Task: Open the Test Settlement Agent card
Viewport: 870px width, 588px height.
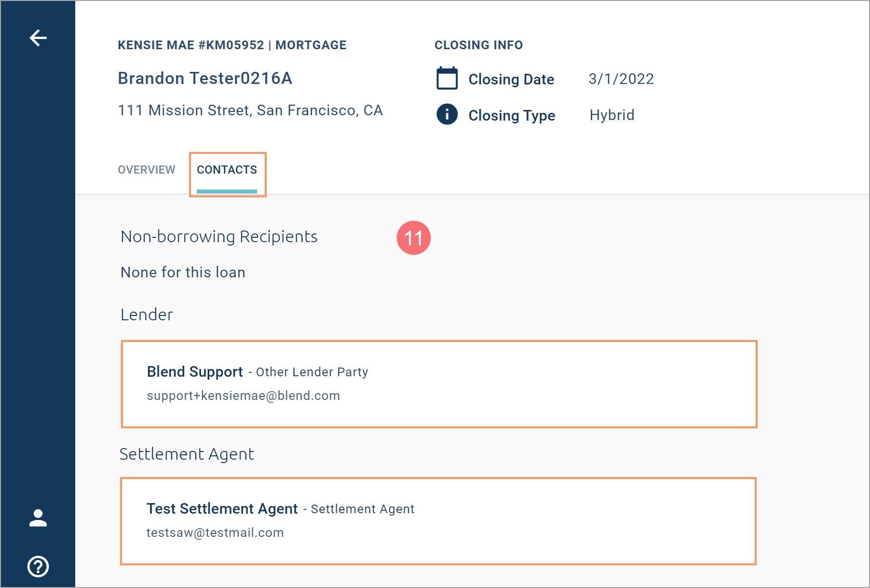Action: [438, 521]
